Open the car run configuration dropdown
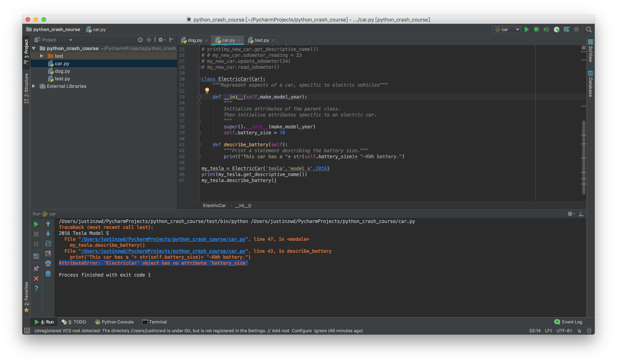Viewport: 617px width, 364px height. point(507,30)
